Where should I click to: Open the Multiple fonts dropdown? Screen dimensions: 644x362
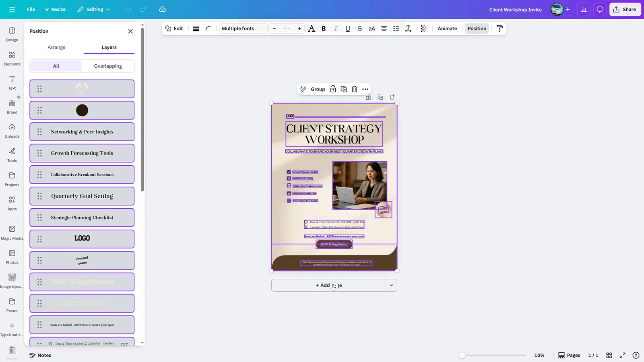[243, 29]
